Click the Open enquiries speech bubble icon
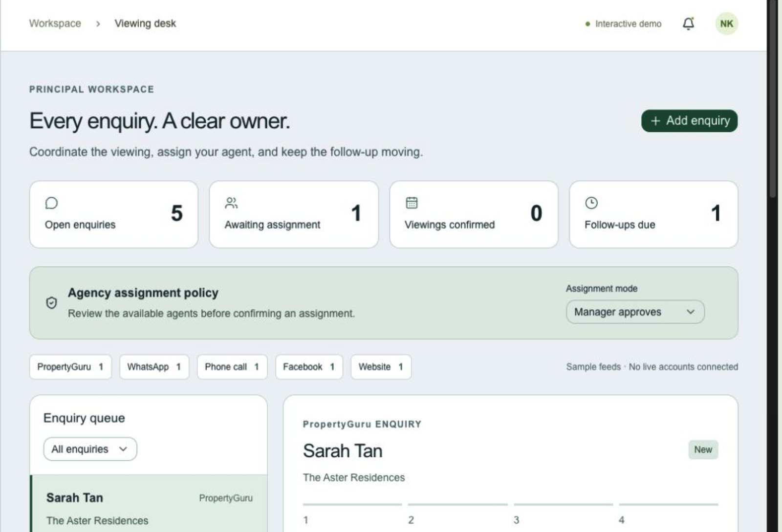The image size is (782, 532). pos(51,203)
